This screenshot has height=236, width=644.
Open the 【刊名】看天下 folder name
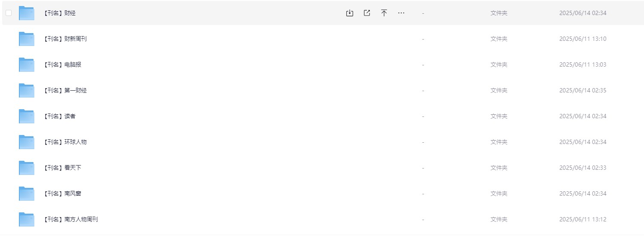[x=62, y=168]
